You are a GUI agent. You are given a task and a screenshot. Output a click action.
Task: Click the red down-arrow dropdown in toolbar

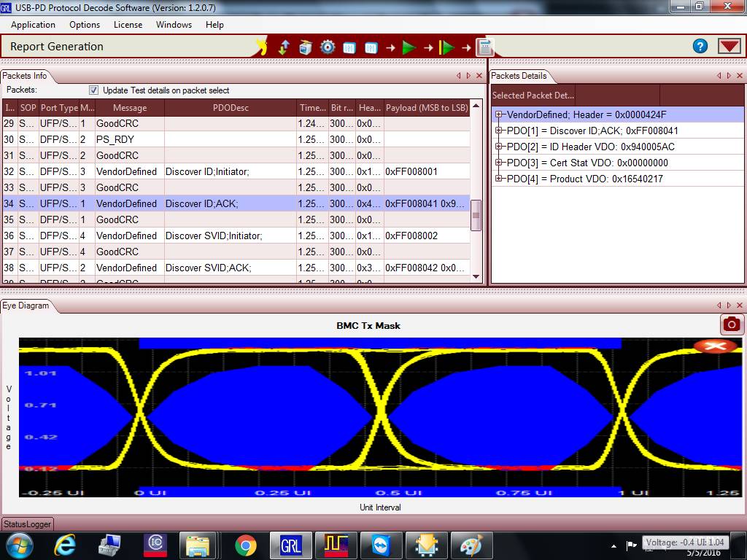[x=729, y=46]
